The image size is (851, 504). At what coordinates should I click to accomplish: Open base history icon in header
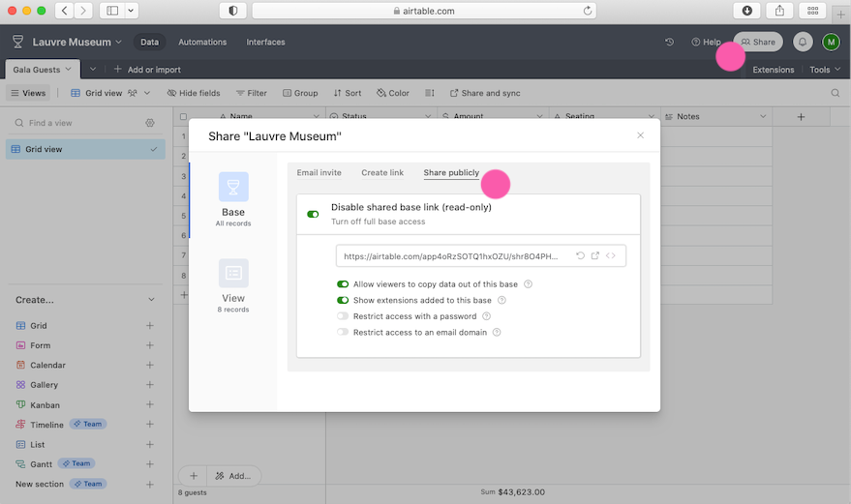[x=670, y=42]
